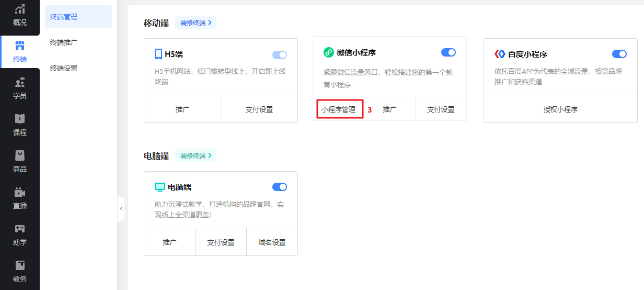Click 支付设置 in the 微信小程序 card

click(441, 109)
